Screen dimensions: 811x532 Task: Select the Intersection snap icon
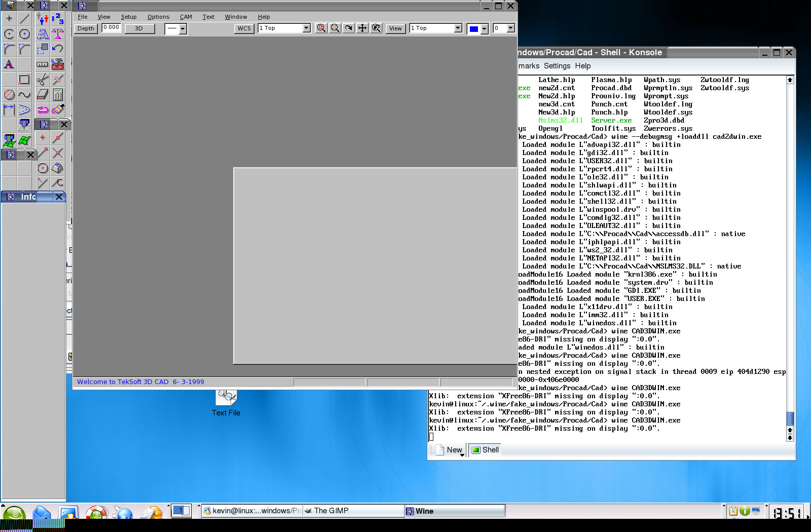(x=58, y=153)
